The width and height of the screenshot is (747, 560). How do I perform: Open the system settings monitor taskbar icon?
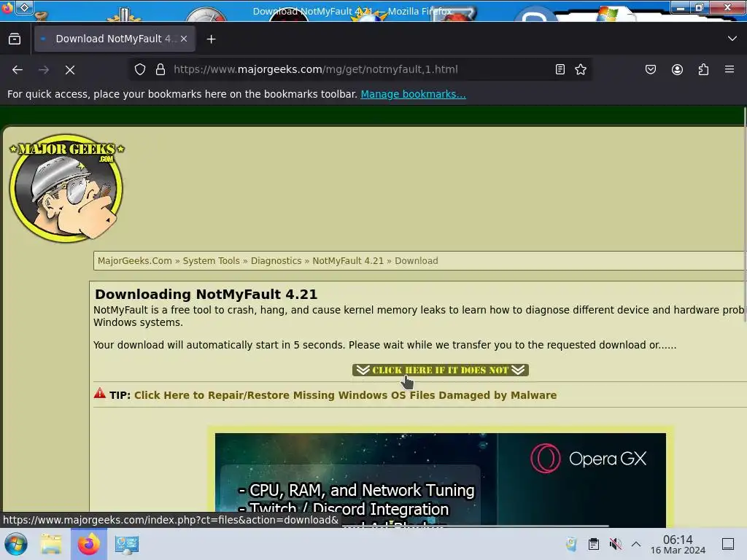coord(127,544)
